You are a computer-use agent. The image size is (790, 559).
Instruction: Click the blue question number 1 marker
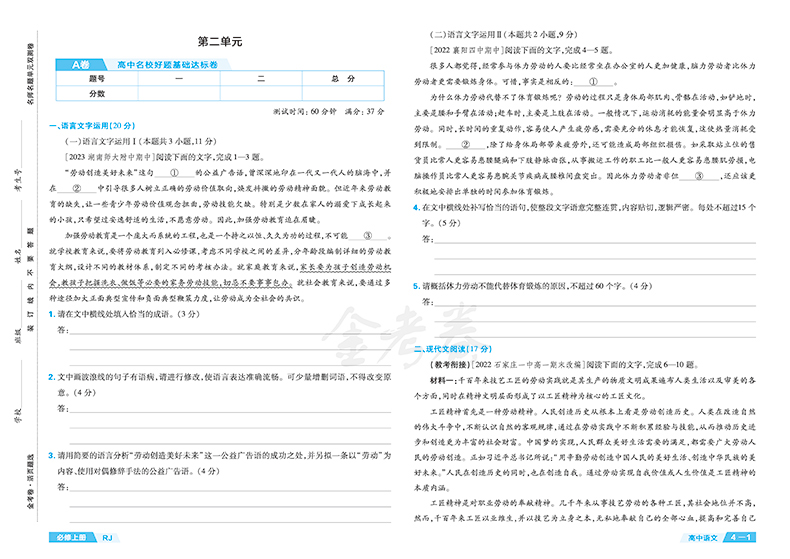click(50, 313)
